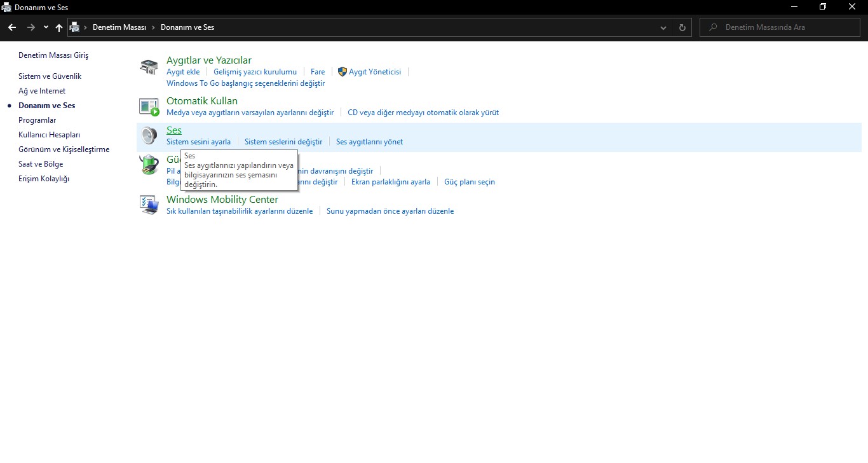Select Sistem ve Güvenlik in the sidebar
This screenshot has width=868, height=463.
[x=50, y=76]
